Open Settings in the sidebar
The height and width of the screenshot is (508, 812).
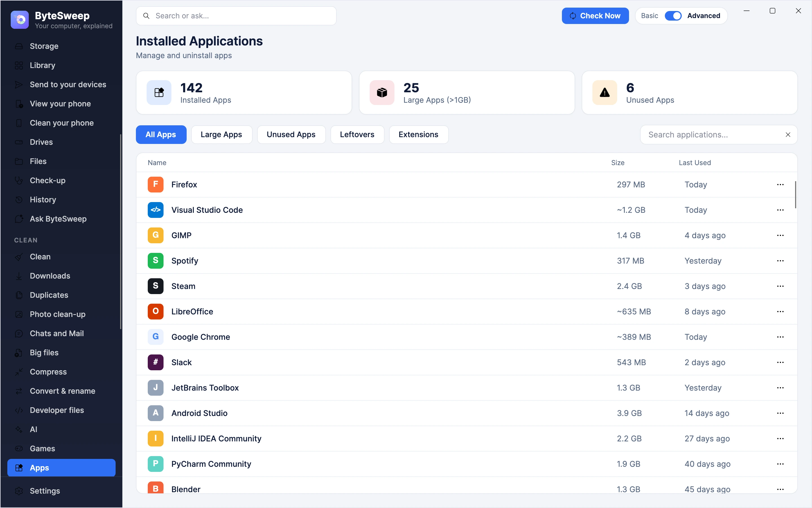click(x=61, y=491)
